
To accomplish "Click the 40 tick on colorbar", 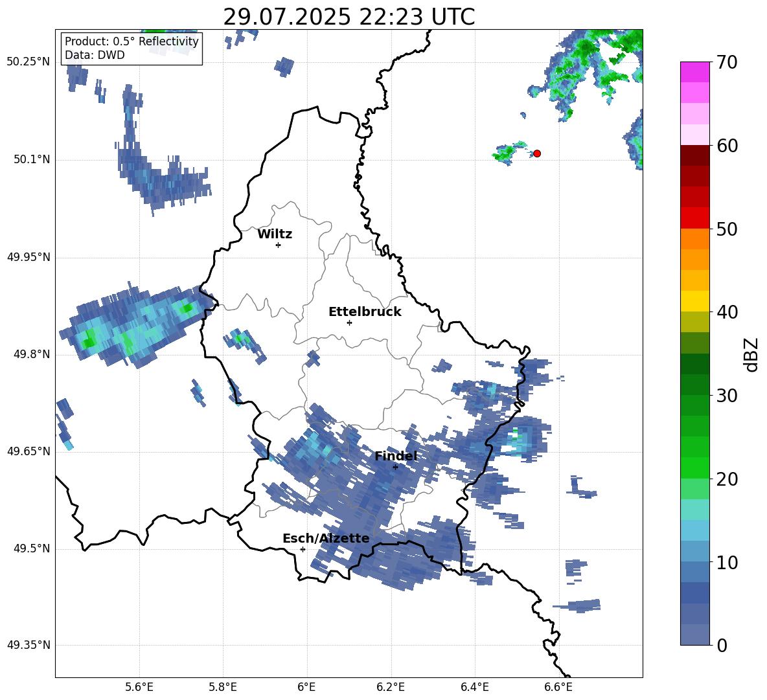I will [727, 312].
